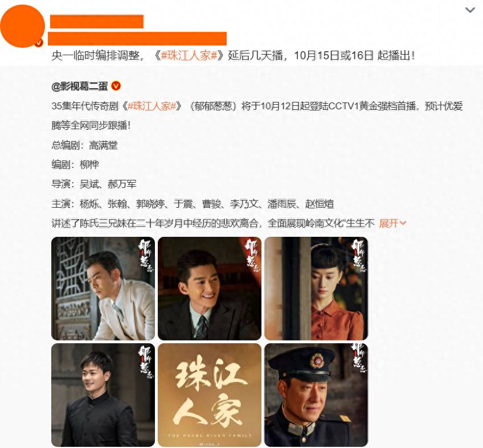Screen dimensions: 483x448
Task: Click 郁郁葱葱 logo on first photo
Action: click(145, 255)
